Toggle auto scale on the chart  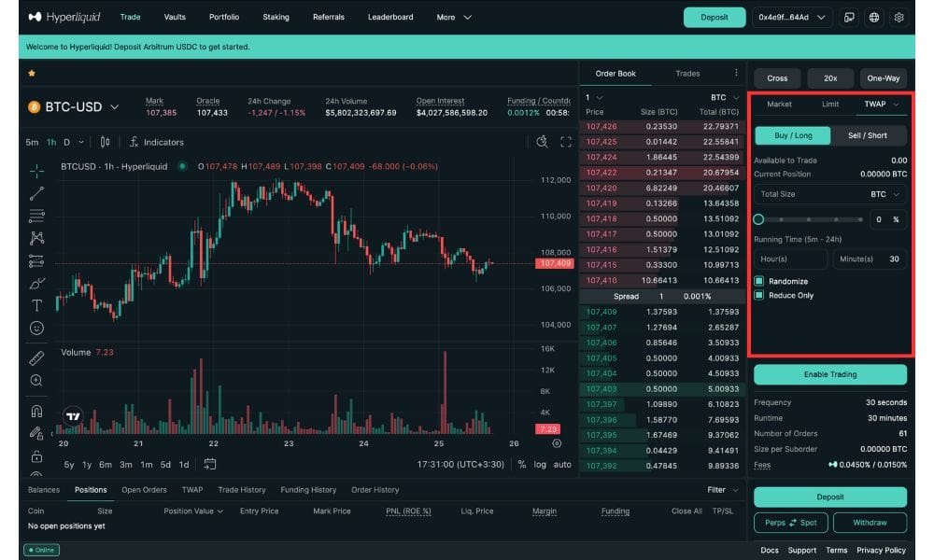pos(562,464)
